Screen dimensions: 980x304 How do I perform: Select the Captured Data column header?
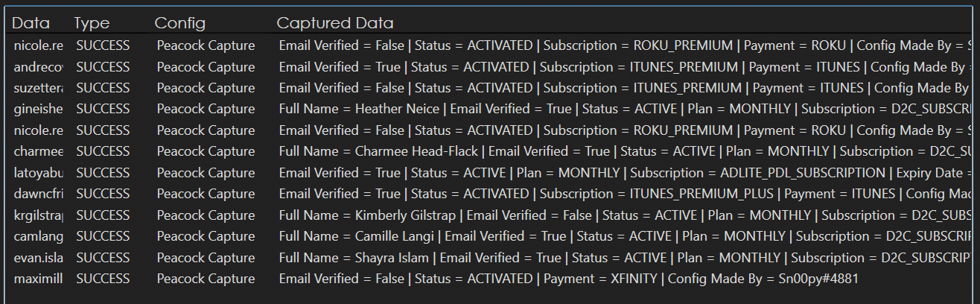[335, 23]
